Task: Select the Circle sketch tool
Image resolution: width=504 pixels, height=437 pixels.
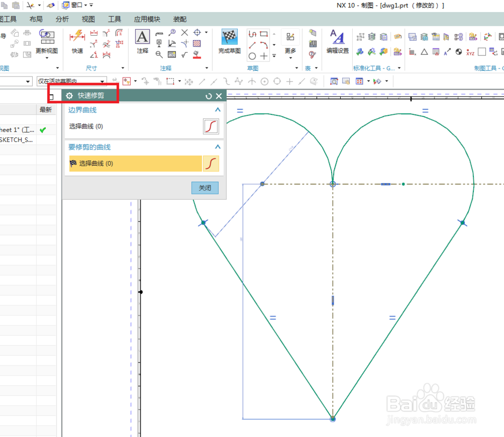Action: pyautogui.click(x=253, y=56)
